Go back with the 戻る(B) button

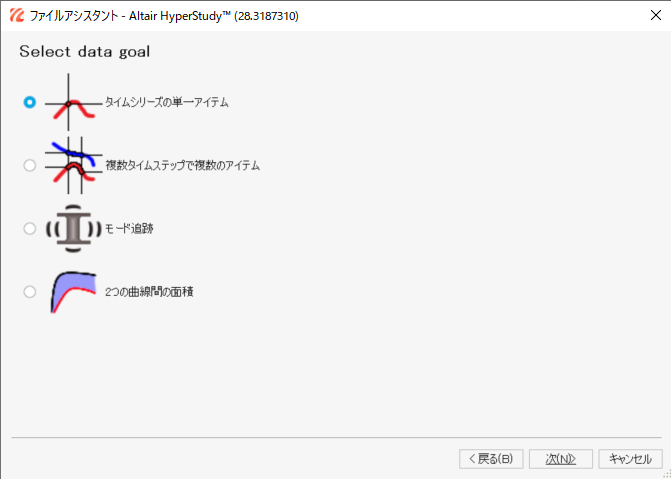(491, 459)
